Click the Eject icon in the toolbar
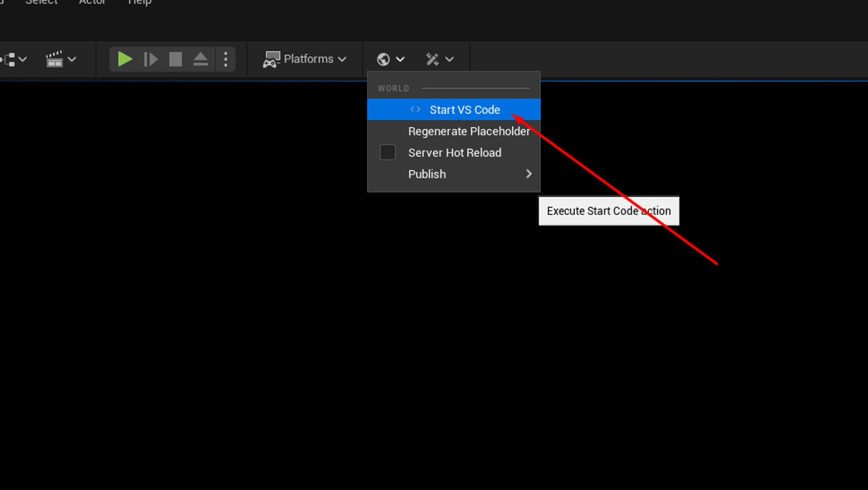Image resolution: width=868 pixels, height=490 pixels. [200, 59]
